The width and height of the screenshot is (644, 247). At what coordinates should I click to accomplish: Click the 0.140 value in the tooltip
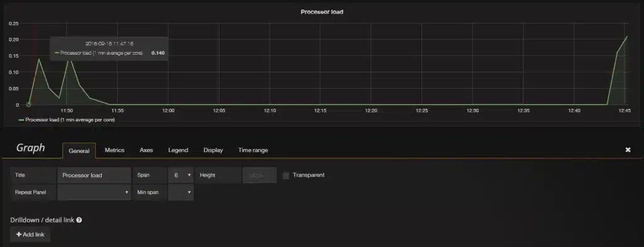pos(158,53)
